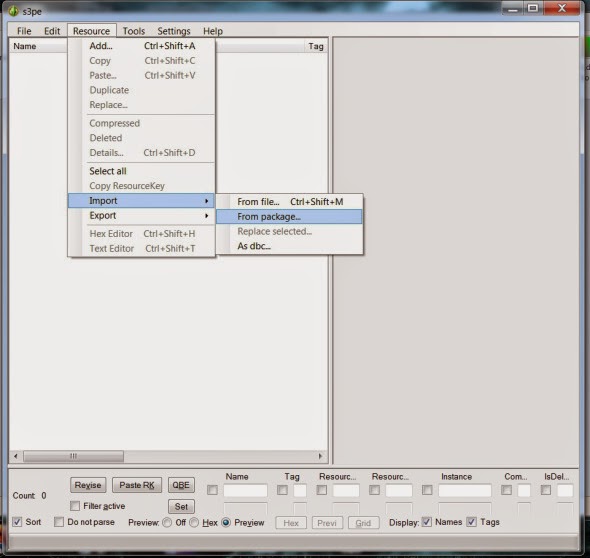The image size is (590, 558).
Task: Select the Preview radio button
Action: click(x=226, y=523)
